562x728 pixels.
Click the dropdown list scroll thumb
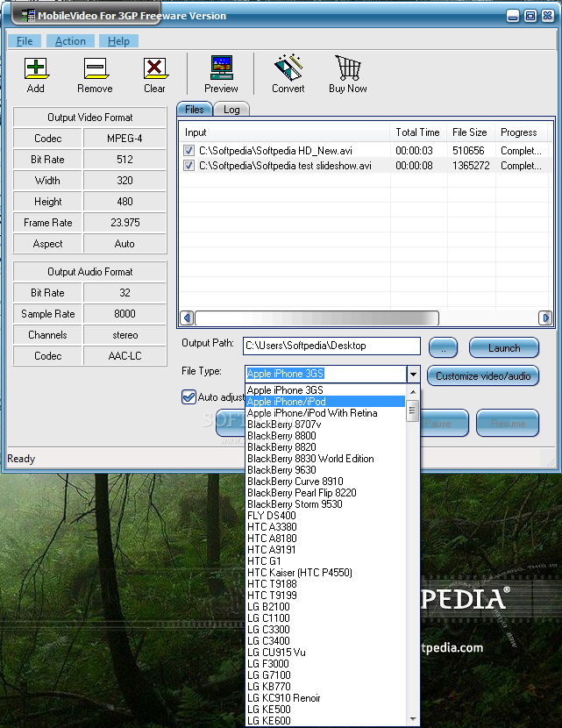[412, 410]
